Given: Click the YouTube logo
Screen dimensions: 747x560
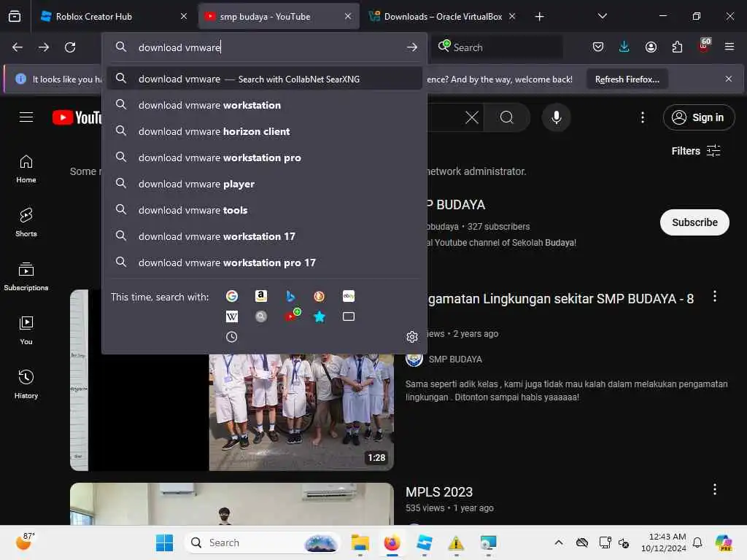Looking at the screenshot, I should click(x=77, y=117).
